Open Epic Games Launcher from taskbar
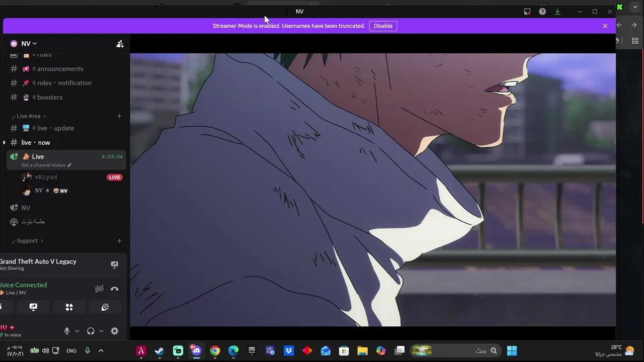This screenshot has height=362, width=644. [x=252, y=351]
